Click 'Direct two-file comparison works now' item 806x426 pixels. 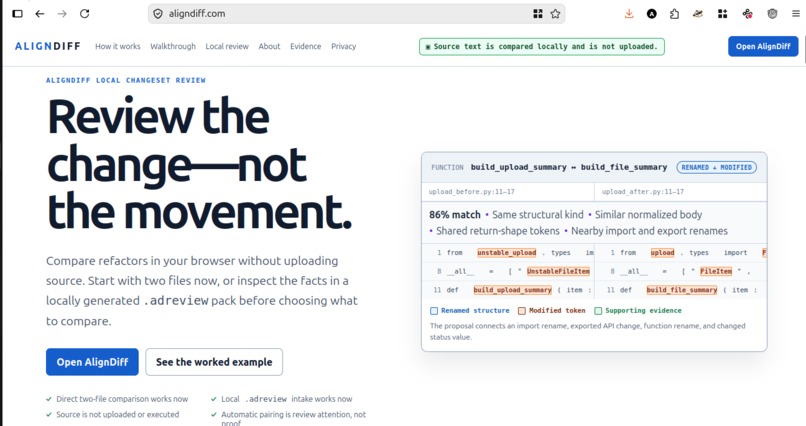[x=117, y=399]
